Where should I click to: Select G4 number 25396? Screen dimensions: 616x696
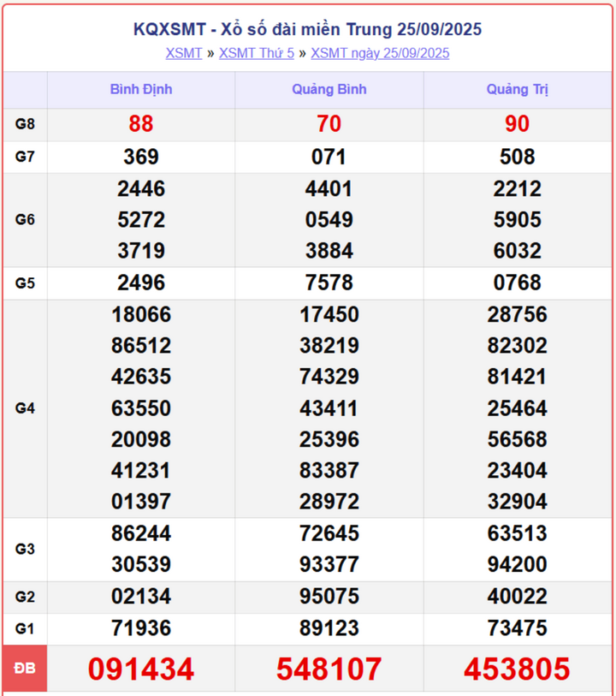[329, 439]
